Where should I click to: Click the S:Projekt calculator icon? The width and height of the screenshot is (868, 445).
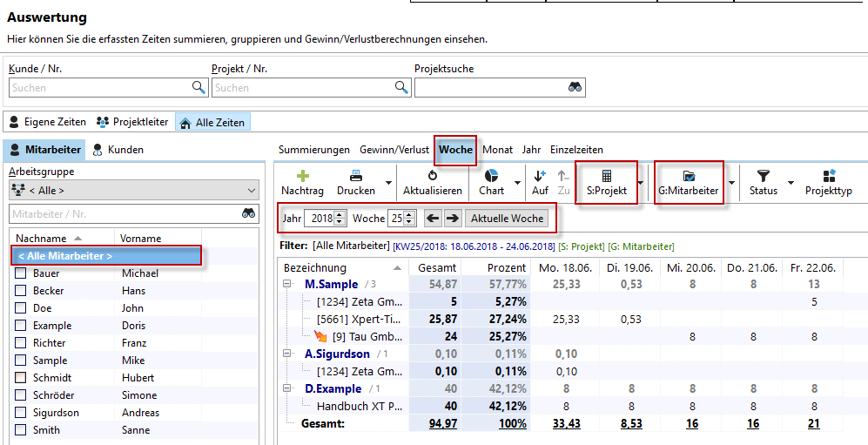coord(606,176)
